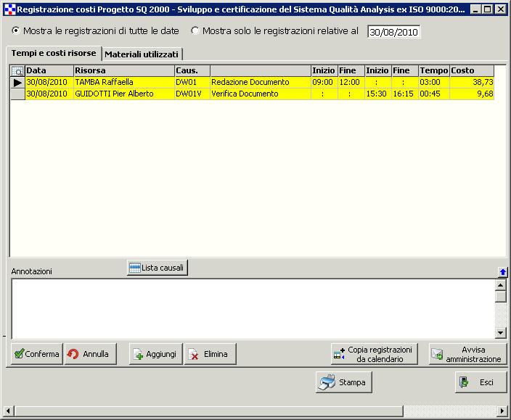Click the grid search icon in header corner
Image resolution: width=511 pixels, height=420 pixels.
[x=17, y=71]
